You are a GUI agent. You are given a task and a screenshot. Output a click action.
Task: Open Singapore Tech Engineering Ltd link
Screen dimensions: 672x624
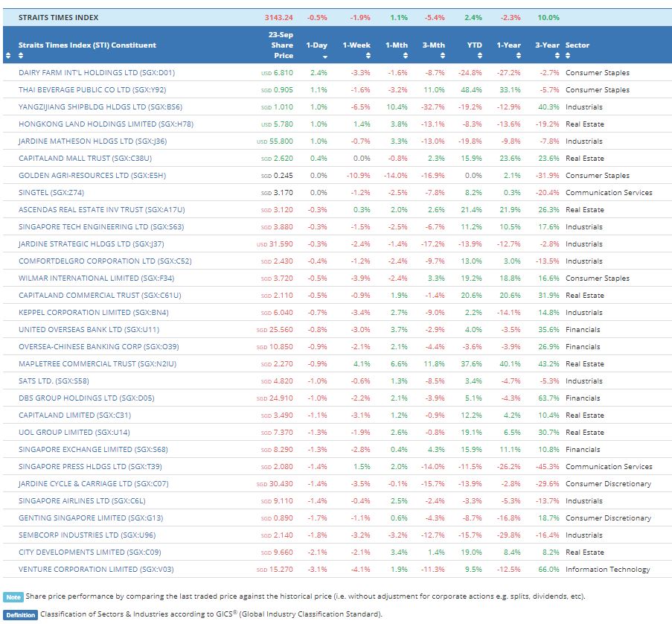click(x=101, y=227)
